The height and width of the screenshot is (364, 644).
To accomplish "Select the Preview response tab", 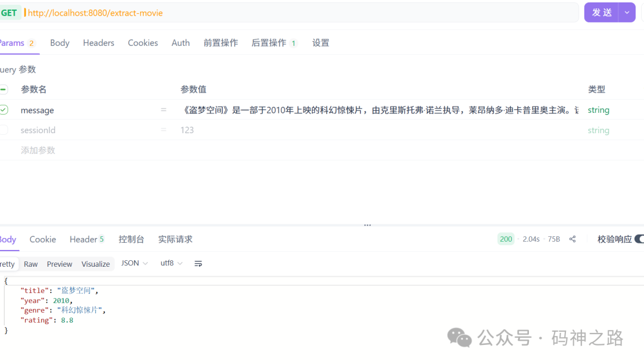I will coord(59,264).
